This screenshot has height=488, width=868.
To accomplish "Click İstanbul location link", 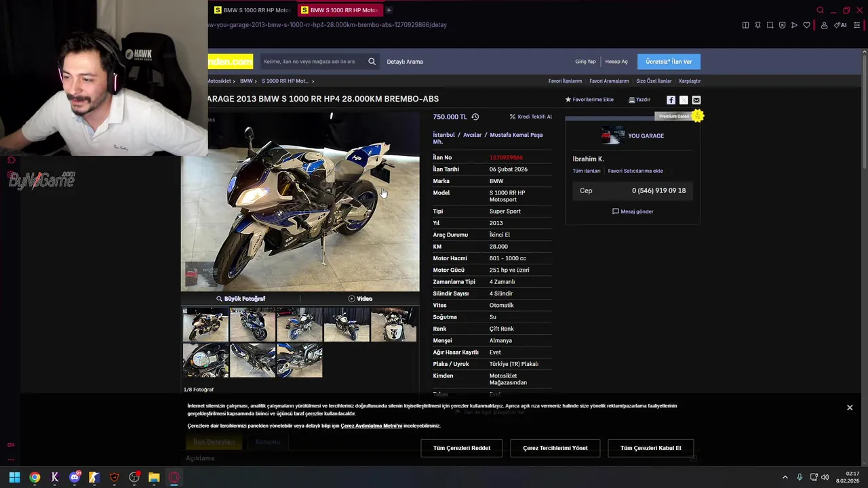I will pos(443,135).
